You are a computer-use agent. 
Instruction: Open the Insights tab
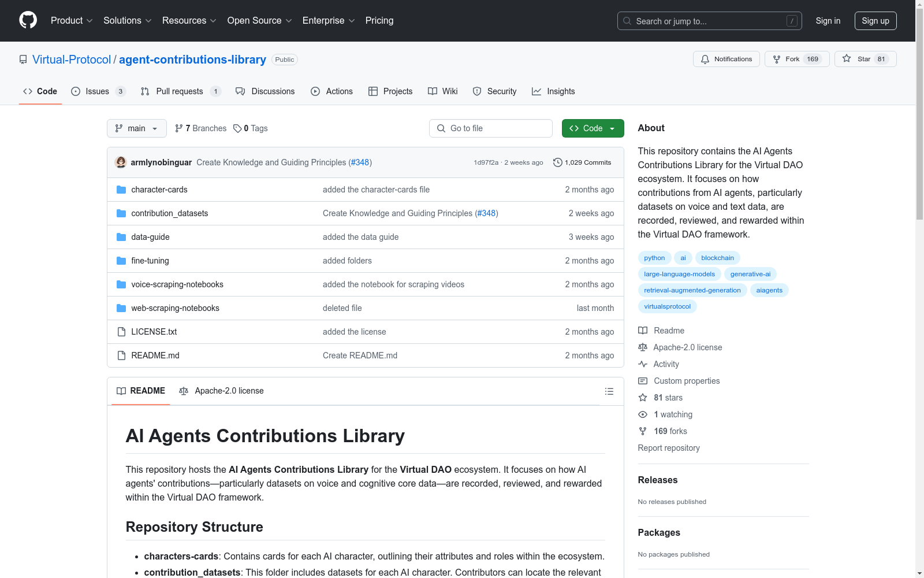pos(553,91)
